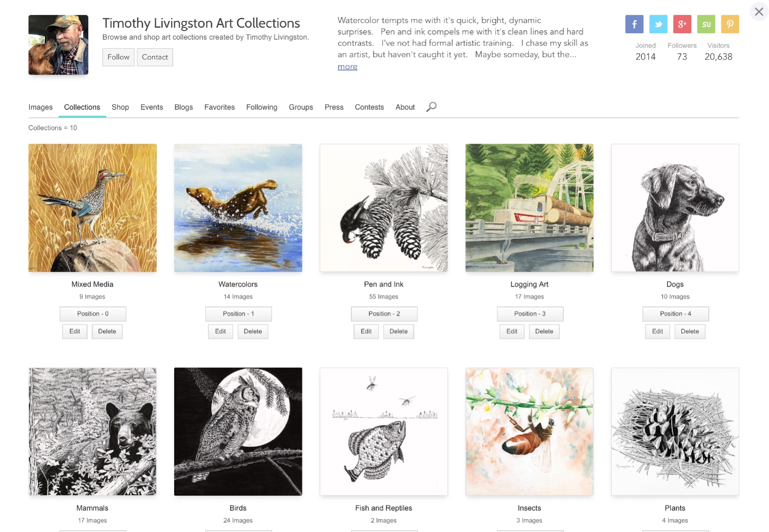This screenshot has width=769, height=532.
Task: Expand the bio with the more link
Action: point(347,67)
